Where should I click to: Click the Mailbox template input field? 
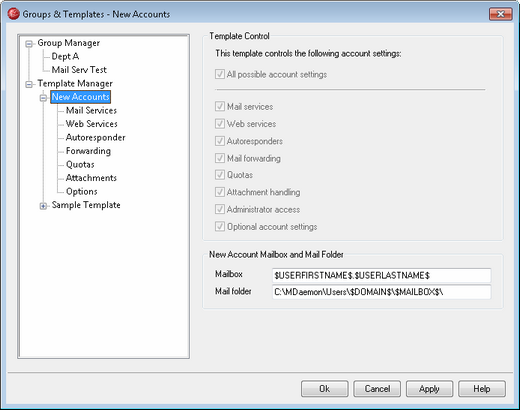coord(381,275)
